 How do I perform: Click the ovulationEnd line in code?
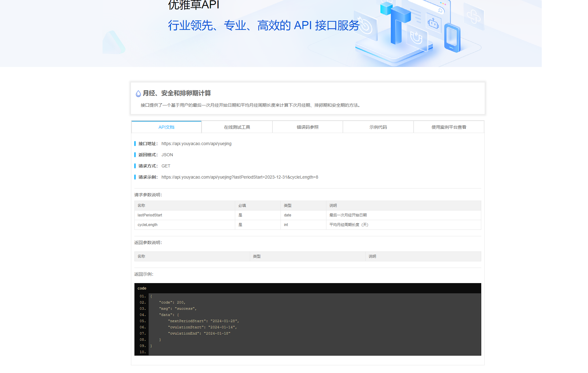pyautogui.click(x=199, y=333)
